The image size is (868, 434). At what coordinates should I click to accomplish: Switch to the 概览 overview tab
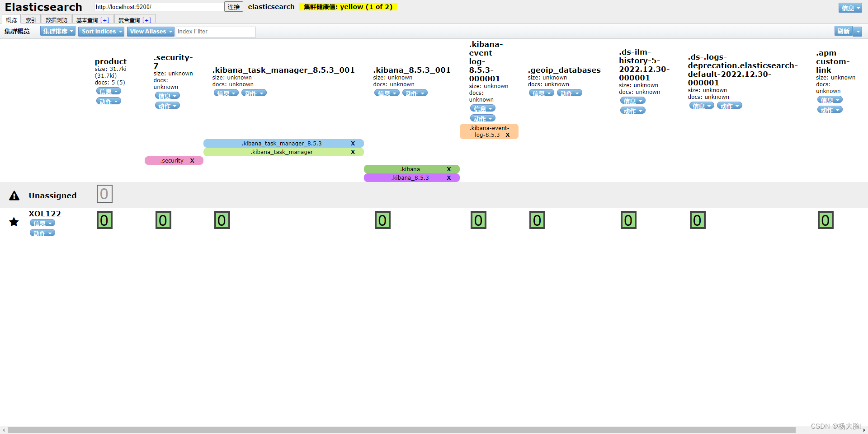click(x=11, y=19)
